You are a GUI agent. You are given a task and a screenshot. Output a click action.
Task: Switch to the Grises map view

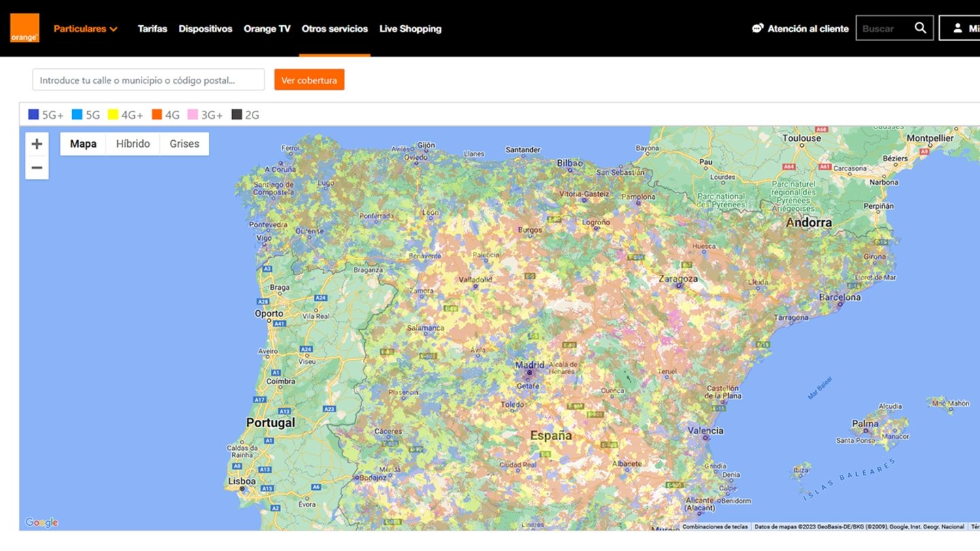coord(184,144)
